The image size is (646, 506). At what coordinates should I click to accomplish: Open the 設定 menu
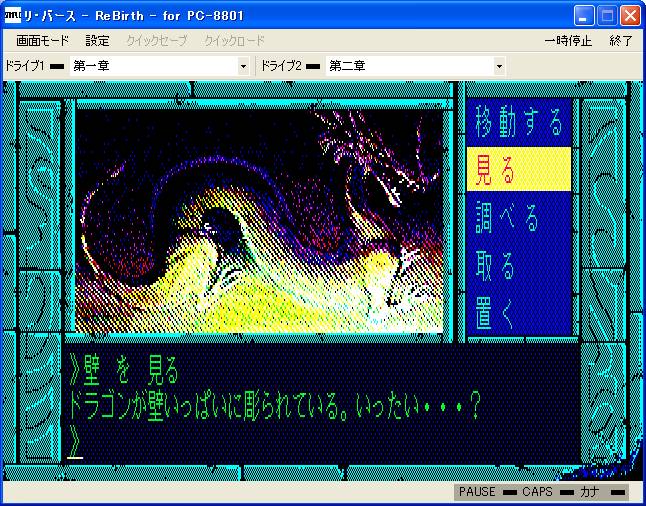click(98, 41)
